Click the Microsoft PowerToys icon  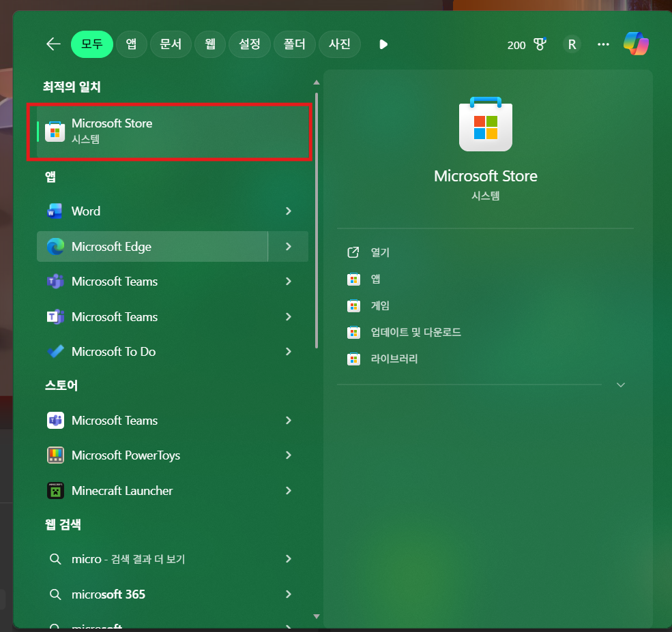click(55, 455)
